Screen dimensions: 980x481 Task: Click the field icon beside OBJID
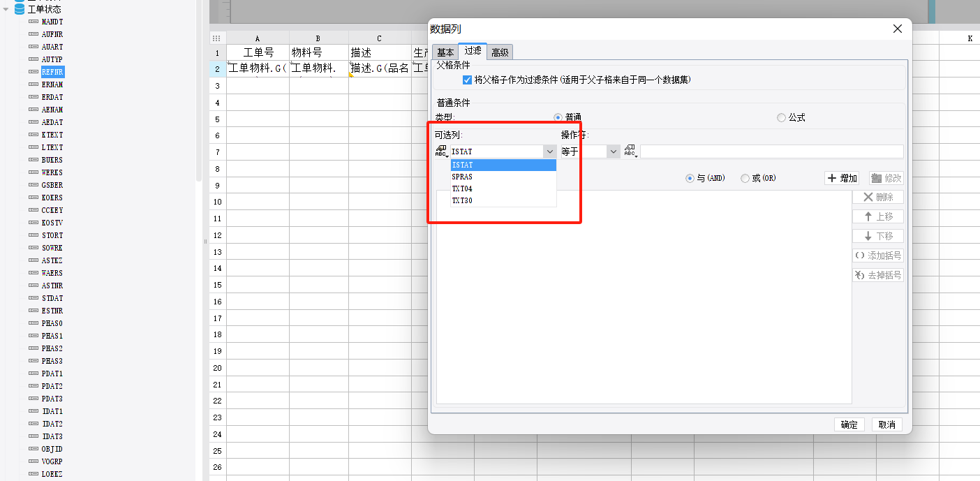(34, 449)
